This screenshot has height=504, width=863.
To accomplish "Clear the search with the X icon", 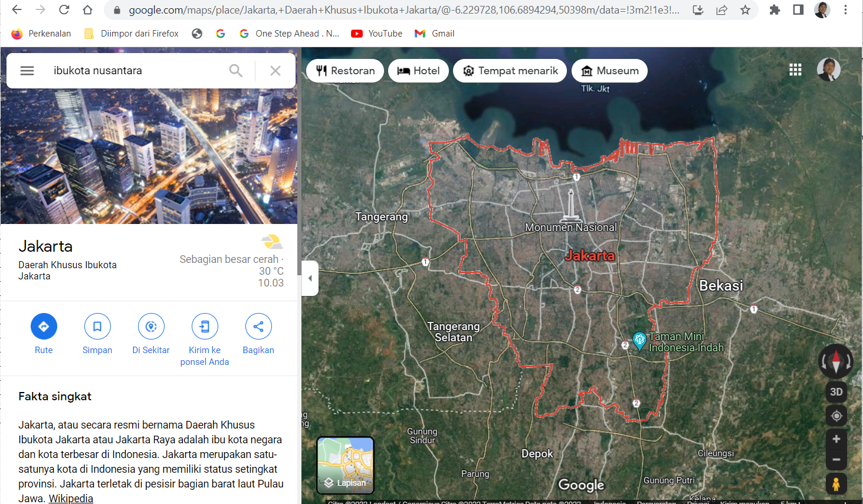I will (275, 71).
